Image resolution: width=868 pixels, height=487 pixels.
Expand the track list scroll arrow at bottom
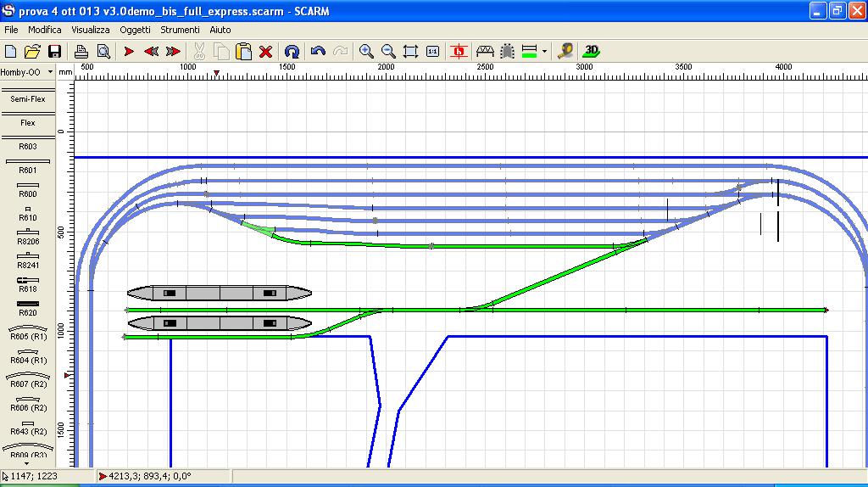[27, 464]
